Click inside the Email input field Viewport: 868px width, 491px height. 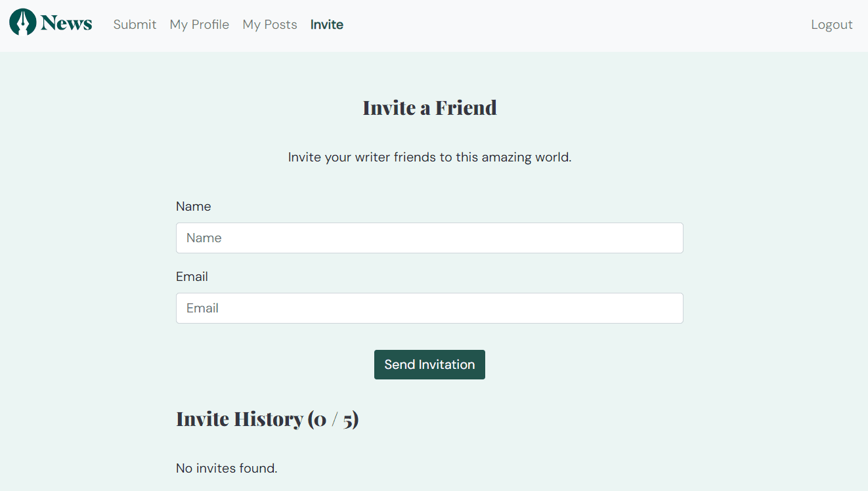pyautogui.click(x=429, y=308)
